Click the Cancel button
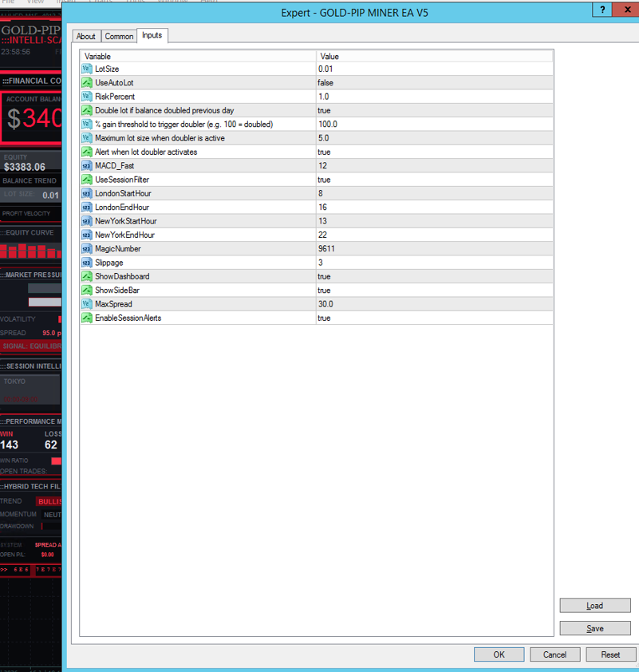 coord(554,654)
